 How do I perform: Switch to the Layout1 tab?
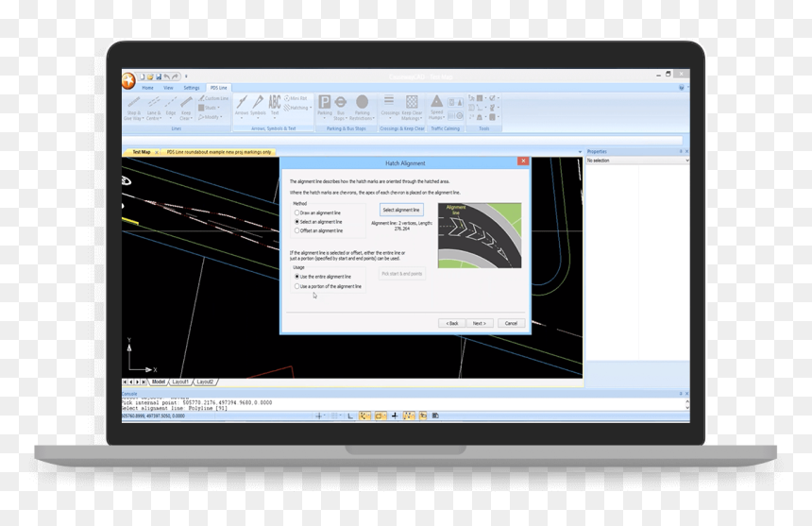pyautogui.click(x=180, y=382)
